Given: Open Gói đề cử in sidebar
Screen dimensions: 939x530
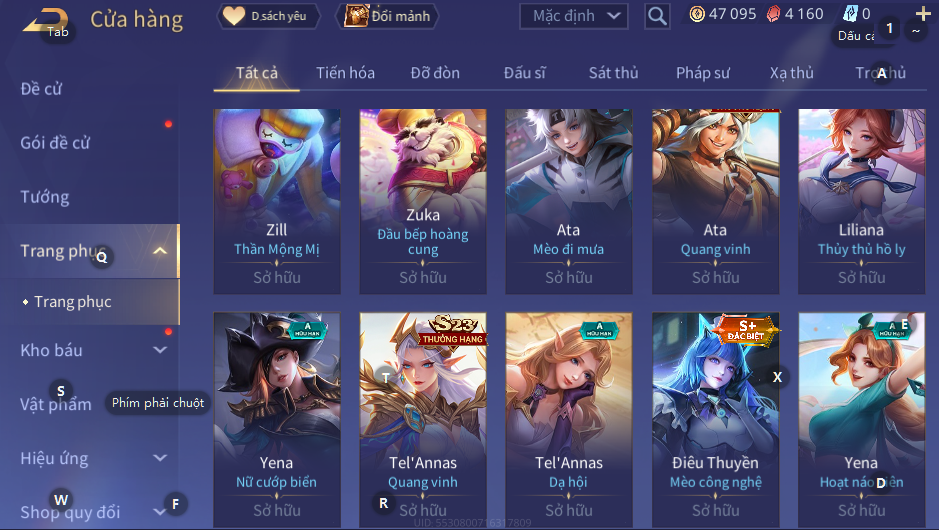Looking at the screenshot, I should (x=55, y=143).
